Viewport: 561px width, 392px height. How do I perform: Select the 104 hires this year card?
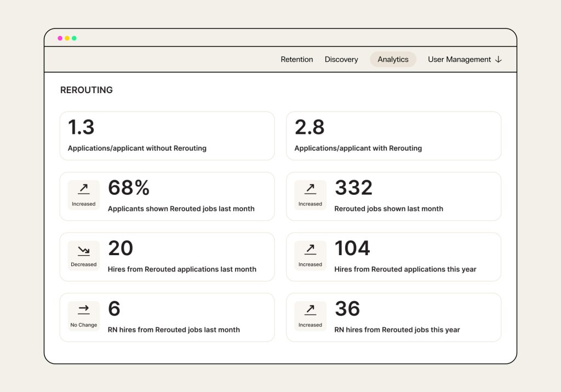(393, 257)
